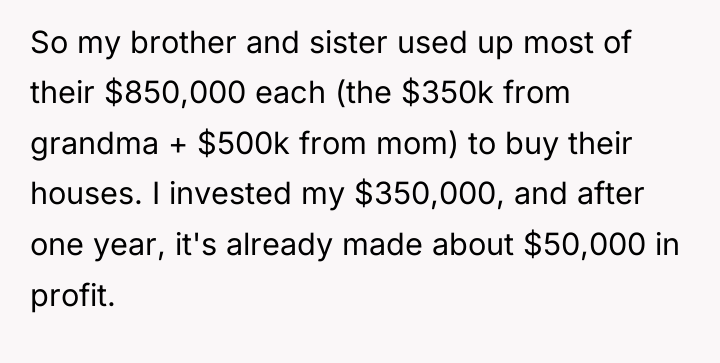Click the word "sister"
This screenshot has height=363, width=720.
[x=349, y=43]
